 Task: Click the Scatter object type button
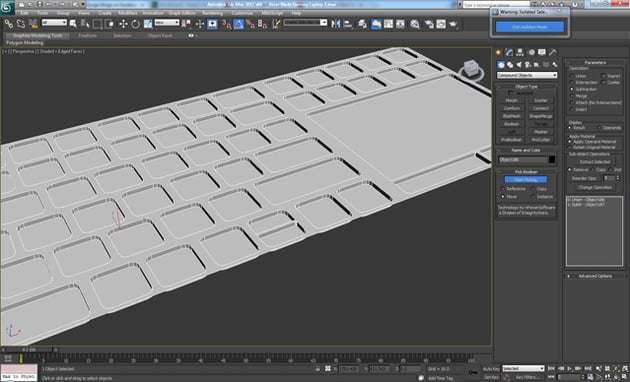coord(541,100)
